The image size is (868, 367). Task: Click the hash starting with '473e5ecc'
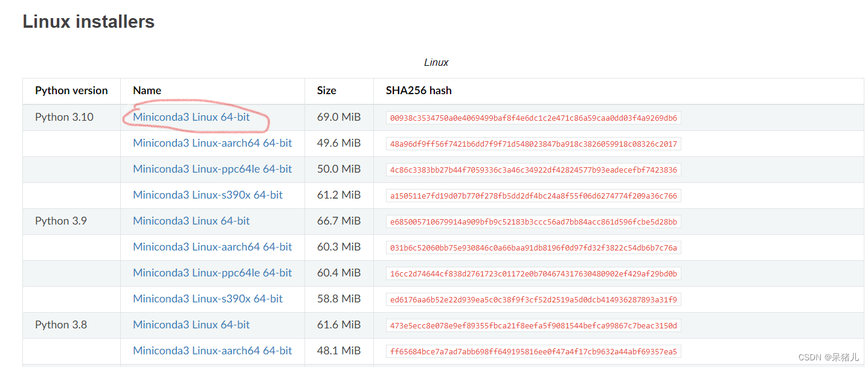[533, 325]
